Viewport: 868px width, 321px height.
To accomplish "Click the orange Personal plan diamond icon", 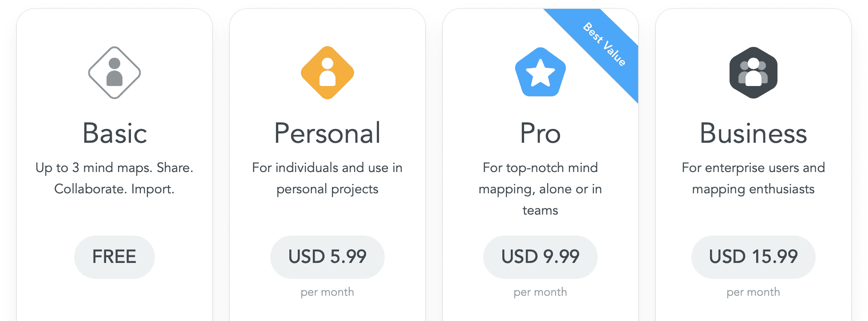I will (x=327, y=73).
